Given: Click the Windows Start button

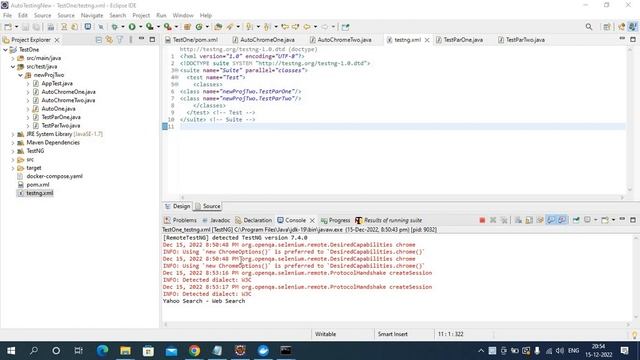Looking at the screenshot, I should coord(11,351).
